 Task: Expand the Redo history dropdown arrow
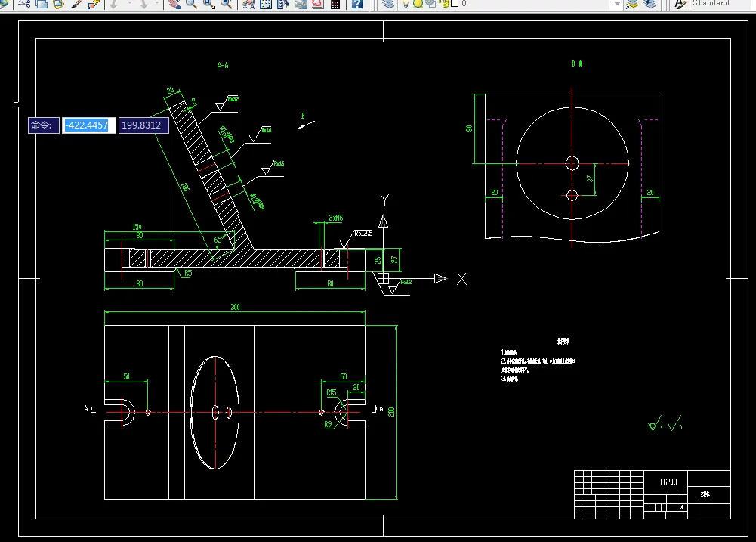(156, 4)
